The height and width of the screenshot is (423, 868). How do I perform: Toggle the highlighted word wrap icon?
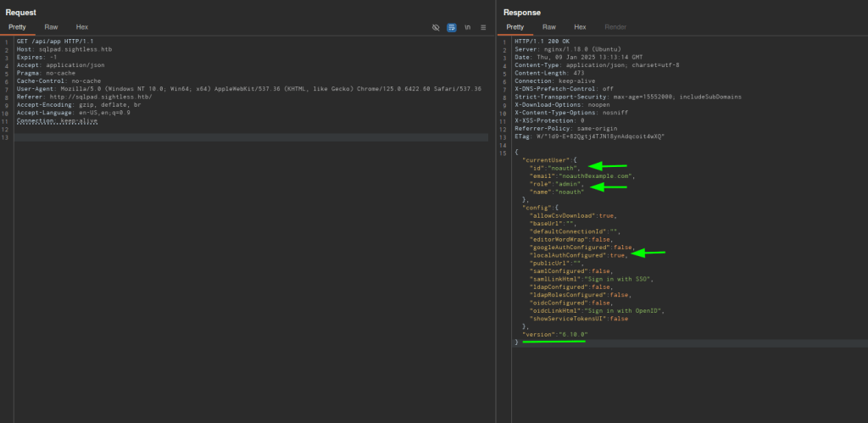pos(452,27)
